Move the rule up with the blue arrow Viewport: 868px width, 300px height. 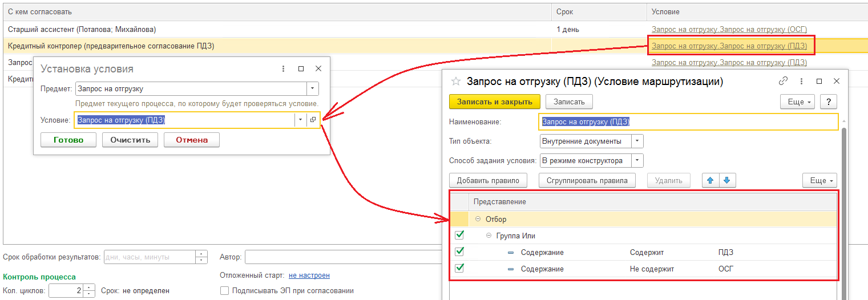pyautogui.click(x=710, y=181)
